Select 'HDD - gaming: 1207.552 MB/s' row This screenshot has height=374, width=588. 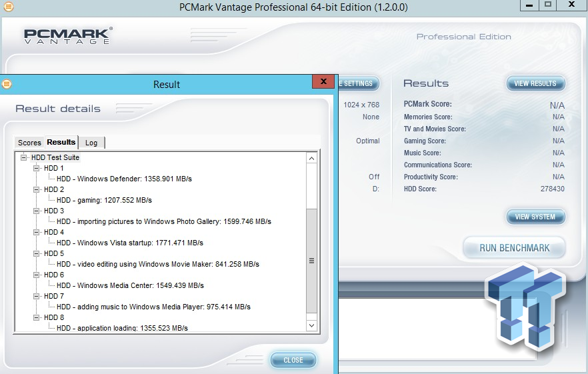click(104, 200)
